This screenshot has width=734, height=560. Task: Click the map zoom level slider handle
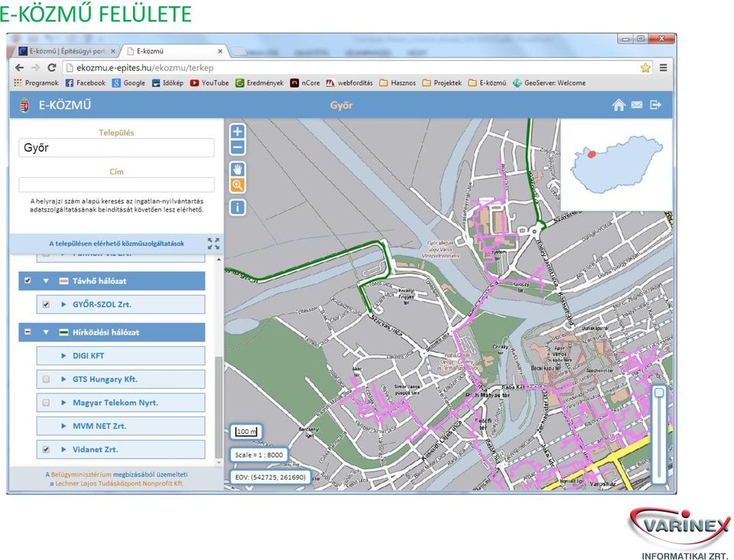pyautogui.click(x=659, y=392)
